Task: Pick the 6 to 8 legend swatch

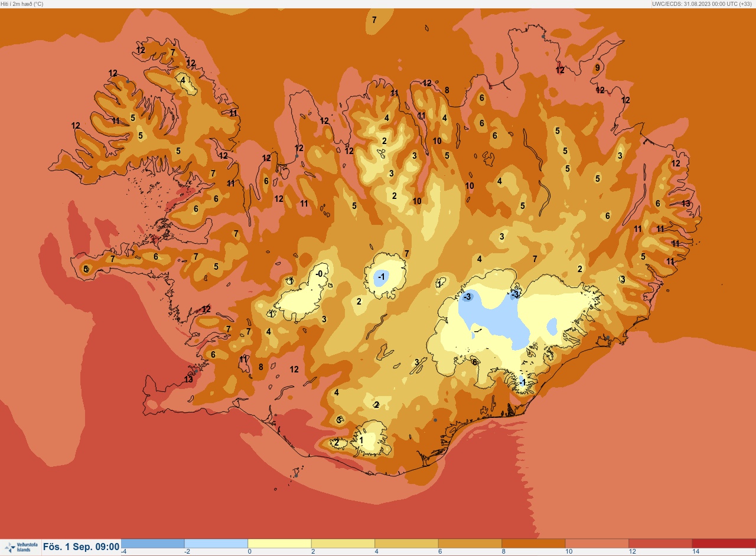Action: click(x=470, y=543)
